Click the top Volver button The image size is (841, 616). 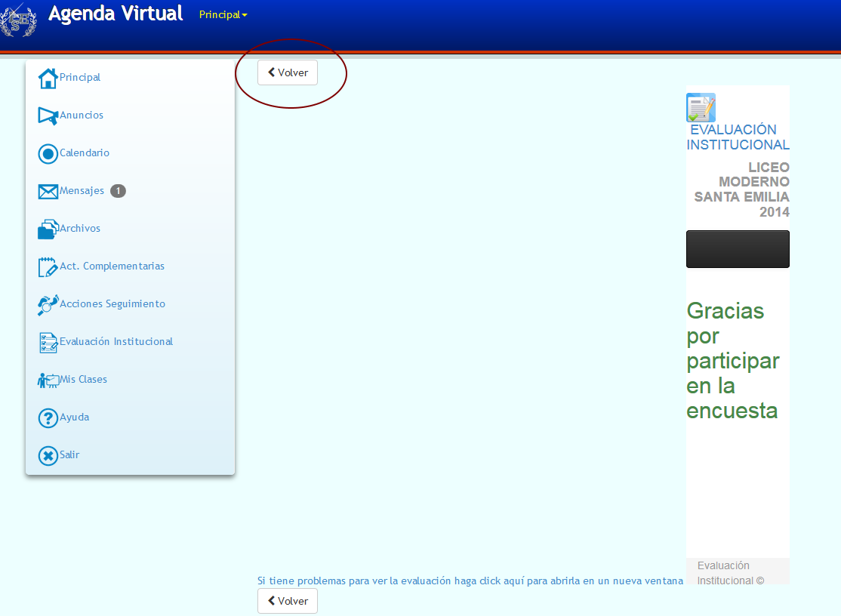288,72
